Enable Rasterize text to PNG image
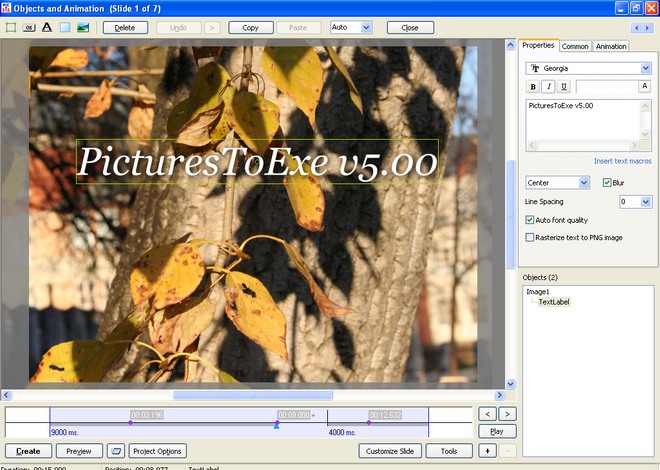 pyautogui.click(x=530, y=238)
